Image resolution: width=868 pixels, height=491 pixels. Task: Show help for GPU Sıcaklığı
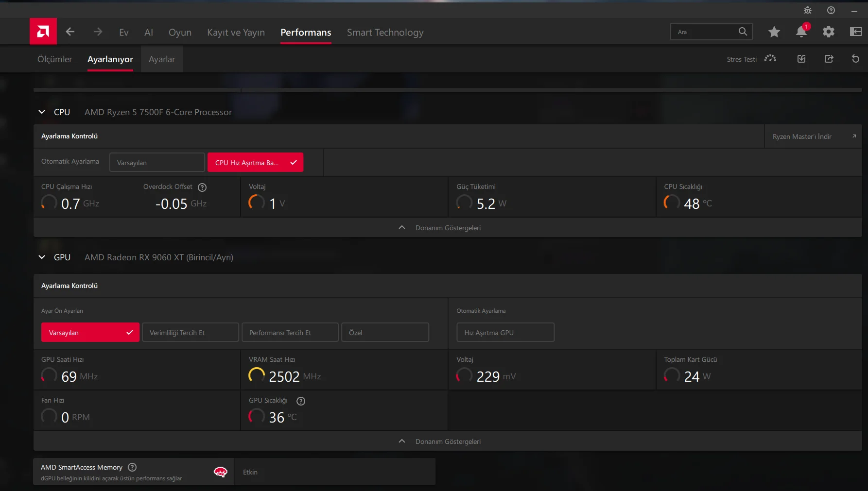(x=301, y=401)
